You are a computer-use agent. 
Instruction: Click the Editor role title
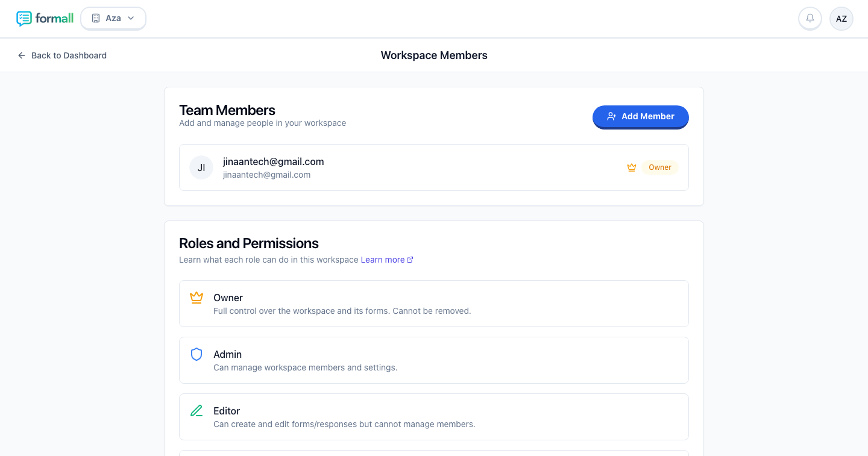227,411
